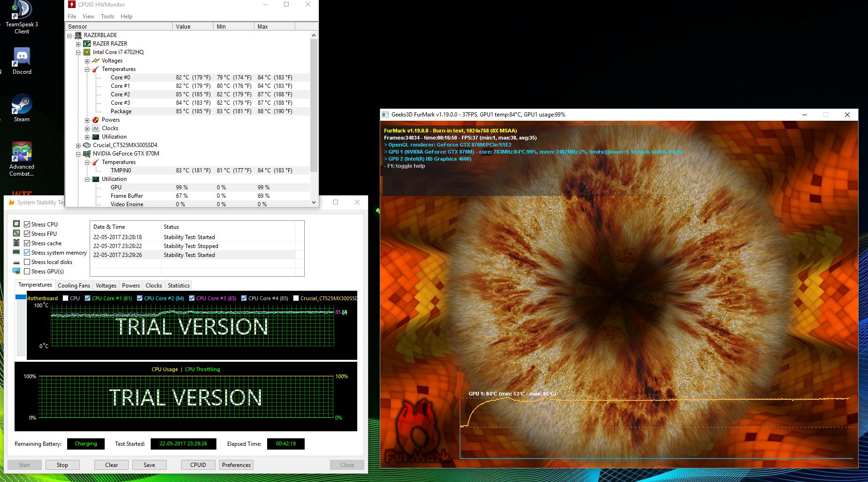The image size is (868, 482).
Task: Collapse the NVIDIA GeForce GTX 870M node
Action: tap(78, 154)
